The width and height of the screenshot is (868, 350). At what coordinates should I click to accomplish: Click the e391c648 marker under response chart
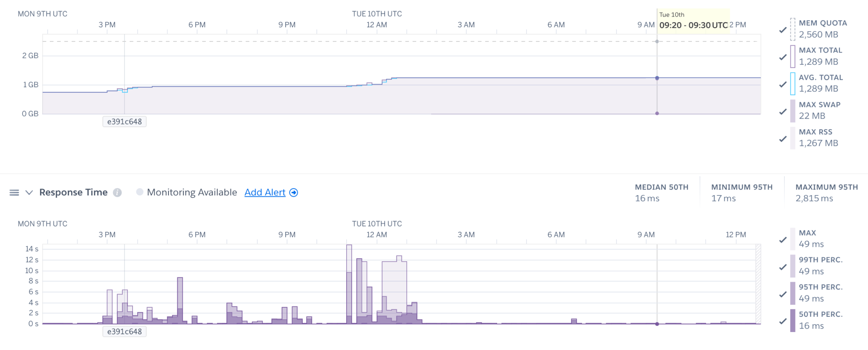pyautogui.click(x=124, y=332)
